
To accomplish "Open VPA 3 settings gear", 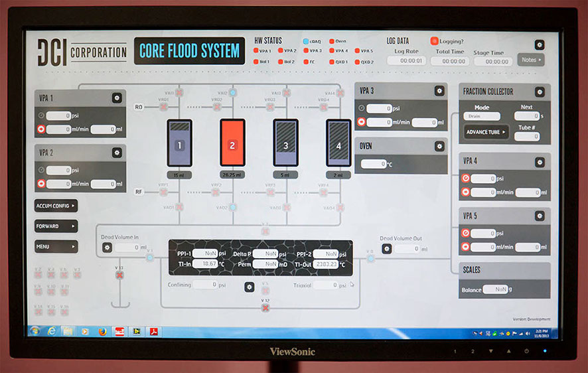I will 439,91.
